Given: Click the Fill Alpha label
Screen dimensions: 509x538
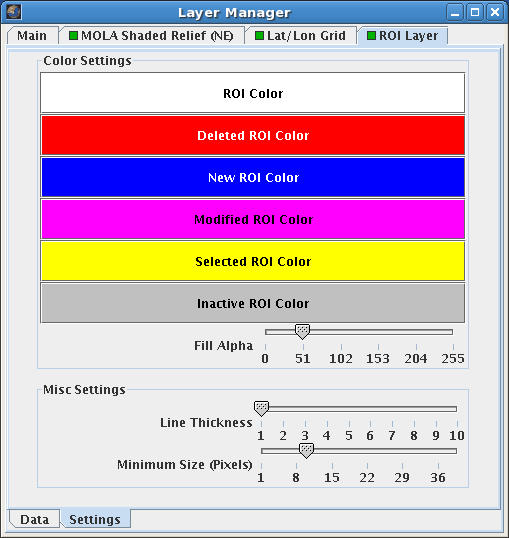Looking at the screenshot, I should (x=223, y=346).
